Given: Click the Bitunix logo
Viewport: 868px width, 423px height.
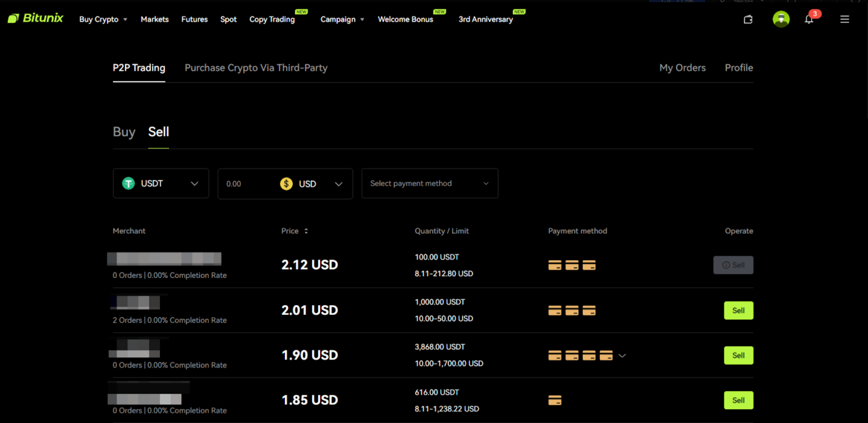Looking at the screenshot, I should (x=35, y=18).
